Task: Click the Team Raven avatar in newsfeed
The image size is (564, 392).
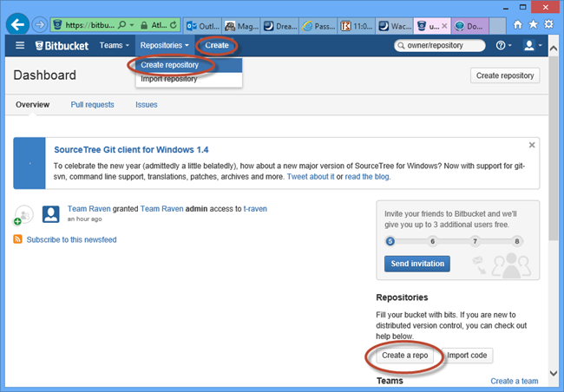Action: click(x=51, y=214)
